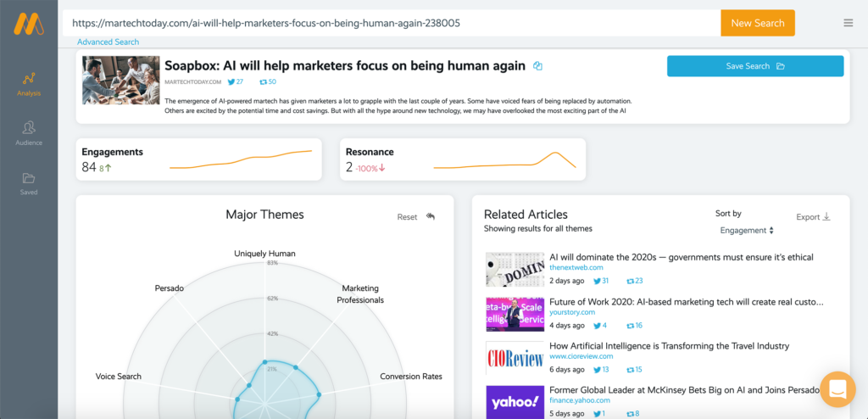Copy article link icon beside Soapbox title
Viewport: 868px width, 419px height.
[537, 66]
